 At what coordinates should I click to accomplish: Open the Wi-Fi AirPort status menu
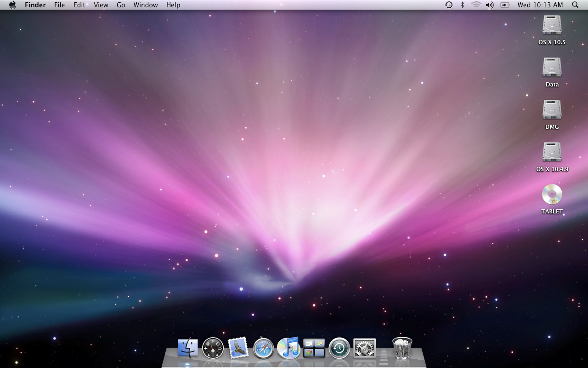[476, 5]
